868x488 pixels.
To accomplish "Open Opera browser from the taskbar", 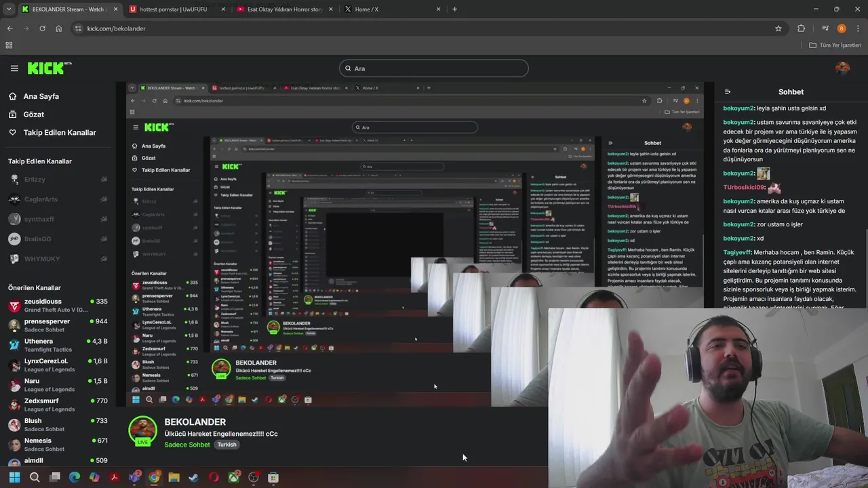I will (214, 477).
